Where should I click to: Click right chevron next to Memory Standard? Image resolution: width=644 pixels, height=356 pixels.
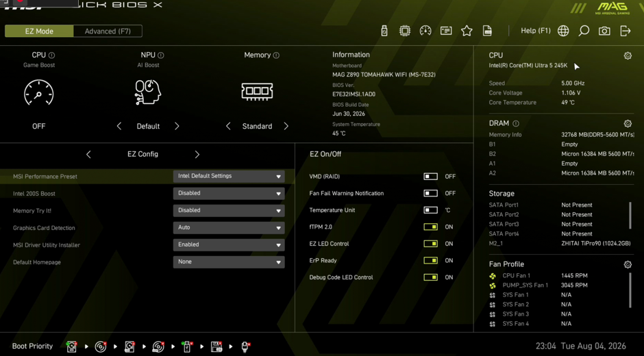pyautogui.click(x=286, y=126)
